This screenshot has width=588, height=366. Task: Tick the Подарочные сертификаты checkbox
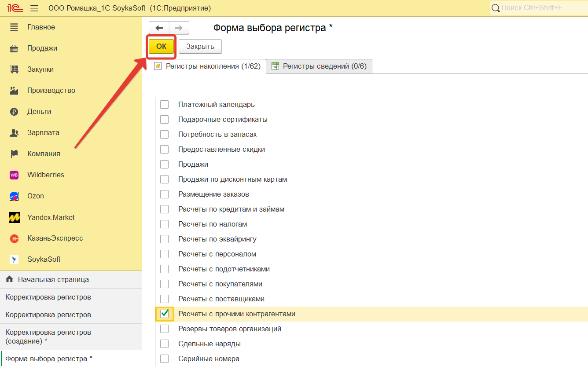pos(164,120)
